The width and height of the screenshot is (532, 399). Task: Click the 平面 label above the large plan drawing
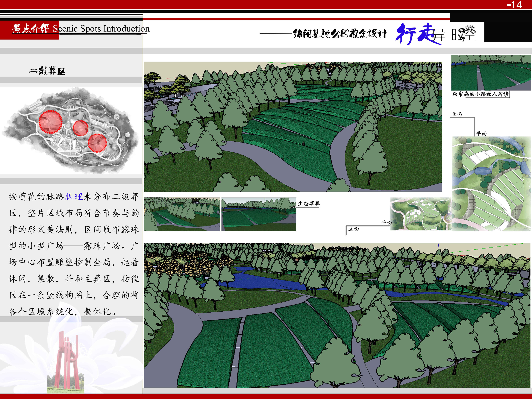pos(481,134)
